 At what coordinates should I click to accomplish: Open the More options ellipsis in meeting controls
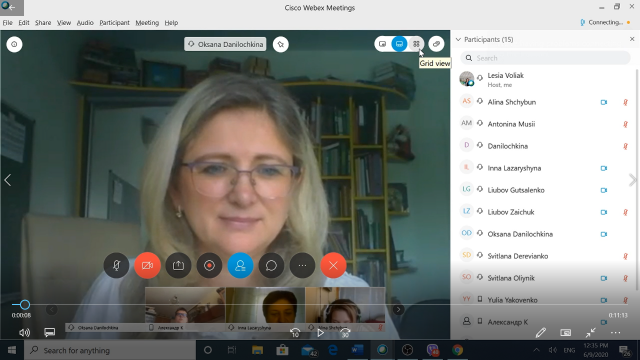302,265
